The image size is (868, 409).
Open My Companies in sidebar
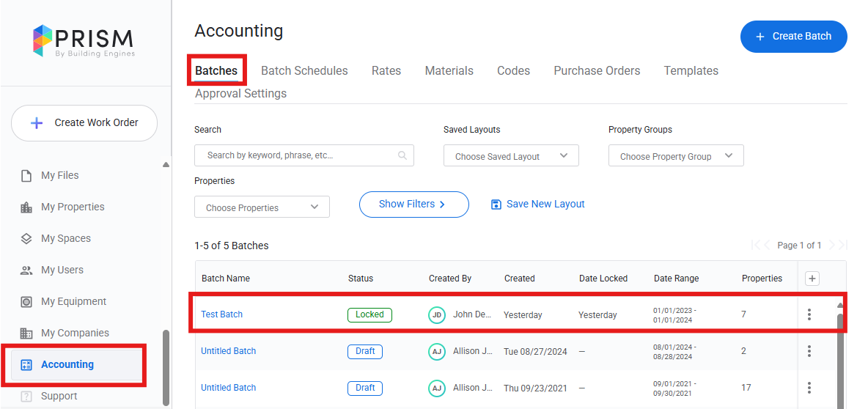74,334
